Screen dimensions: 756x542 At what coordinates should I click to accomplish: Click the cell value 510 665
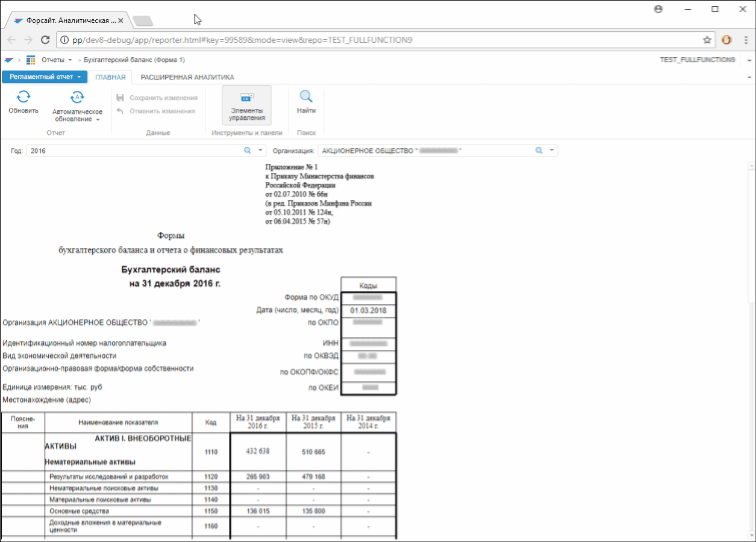point(313,452)
